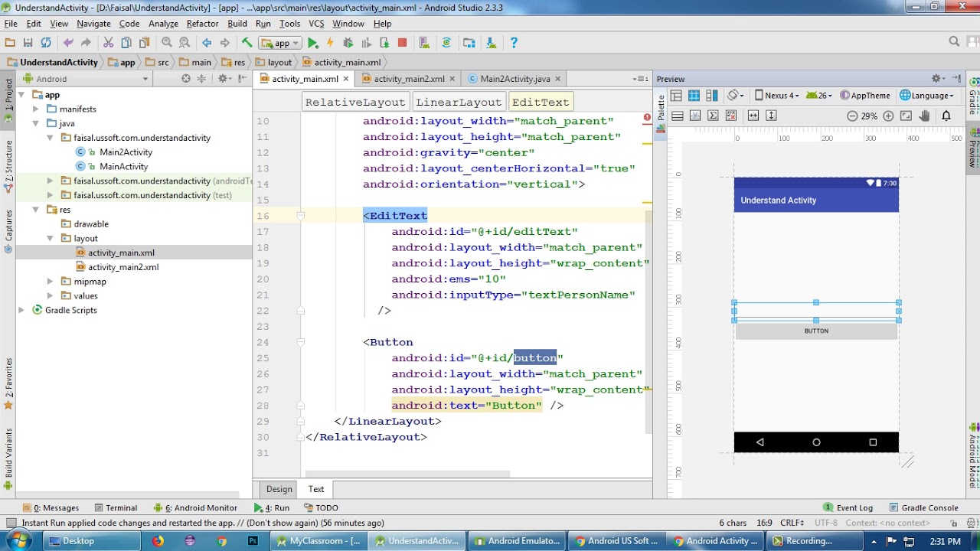Toggle Blueprint view in Preview toolbar
Viewport: 980px width, 551px height.
point(694,96)
